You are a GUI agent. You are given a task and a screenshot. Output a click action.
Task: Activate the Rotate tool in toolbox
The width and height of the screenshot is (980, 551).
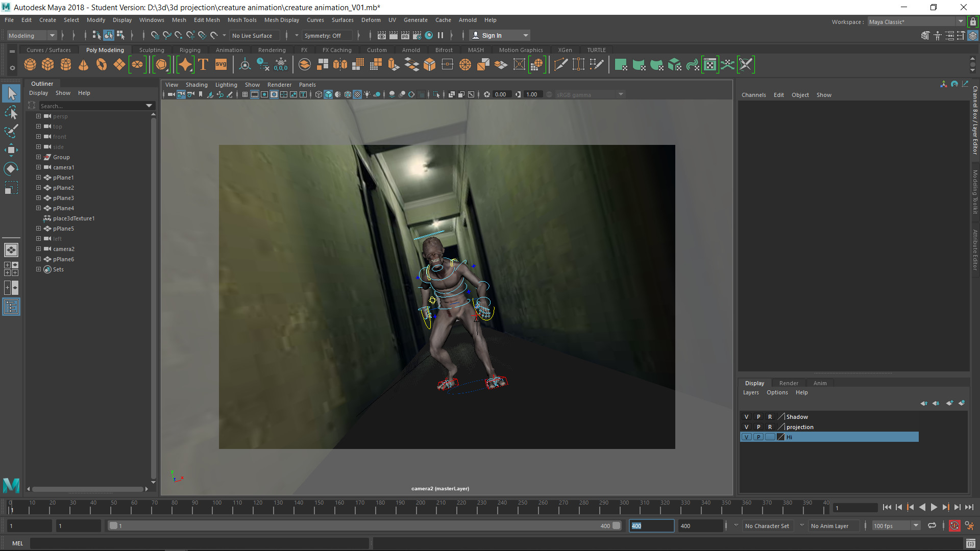[11, 169]
